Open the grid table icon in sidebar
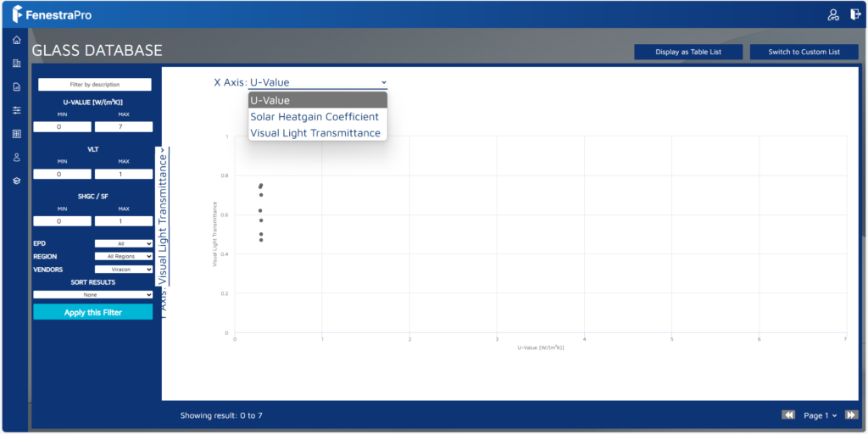Image resolution: width=868 pixels, height=434 pixels. pyautogui.click(x=17, y=133)
